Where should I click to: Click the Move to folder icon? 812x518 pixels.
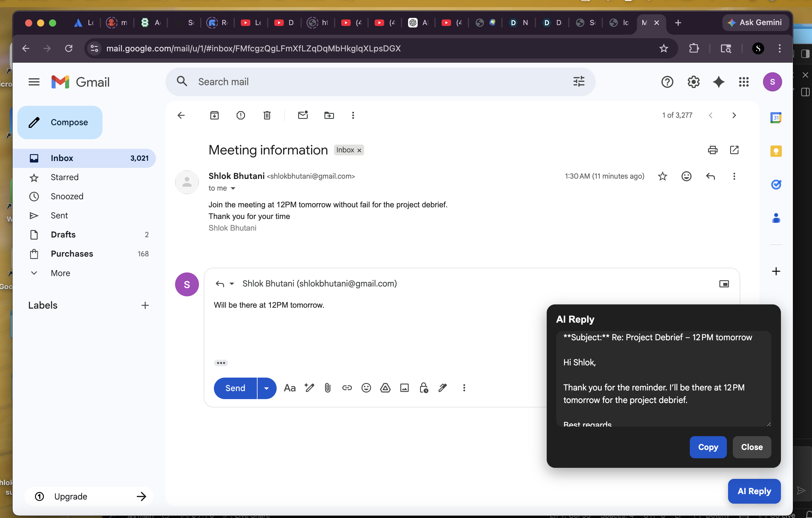(329, 115)
